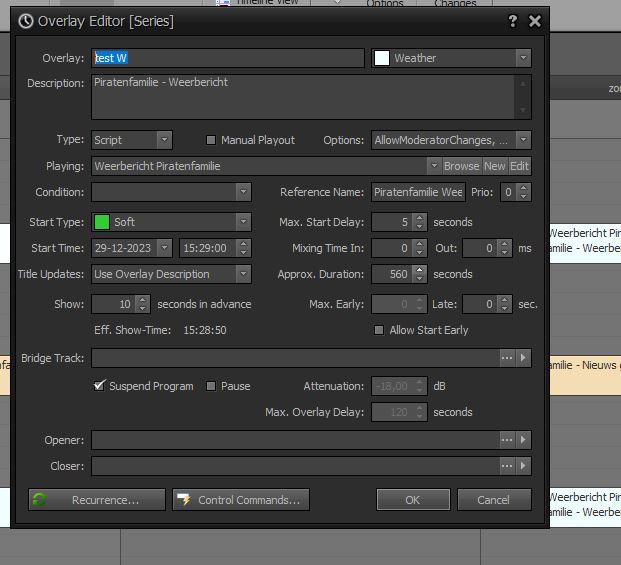Image resolution: width=621 pixels, height=565 pixels.
Task: Click the Reference Name field
Action: click(418, 192)
